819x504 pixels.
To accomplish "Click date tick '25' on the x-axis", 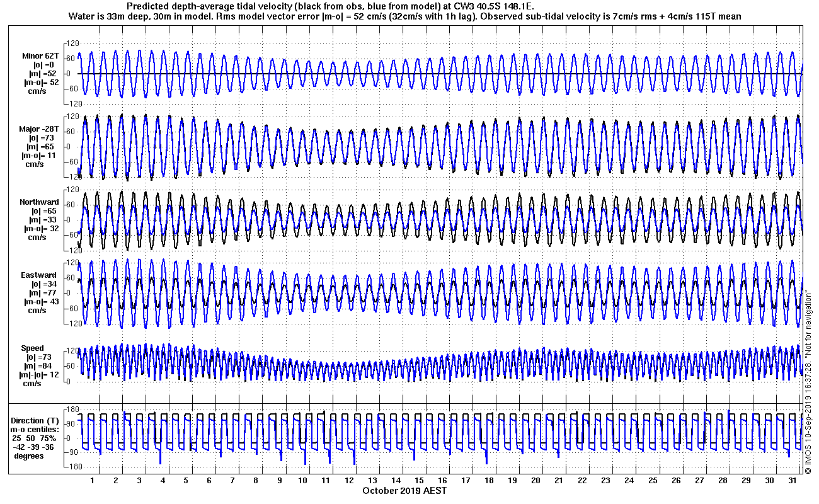I will tap(653, 481).
